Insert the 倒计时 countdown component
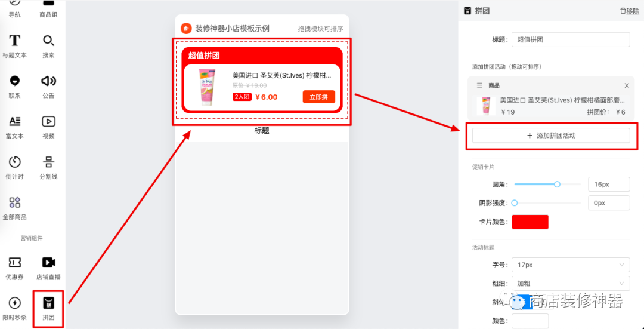This screenshot has width=644, height=329. pyautogui.click(x=15, y=167)
